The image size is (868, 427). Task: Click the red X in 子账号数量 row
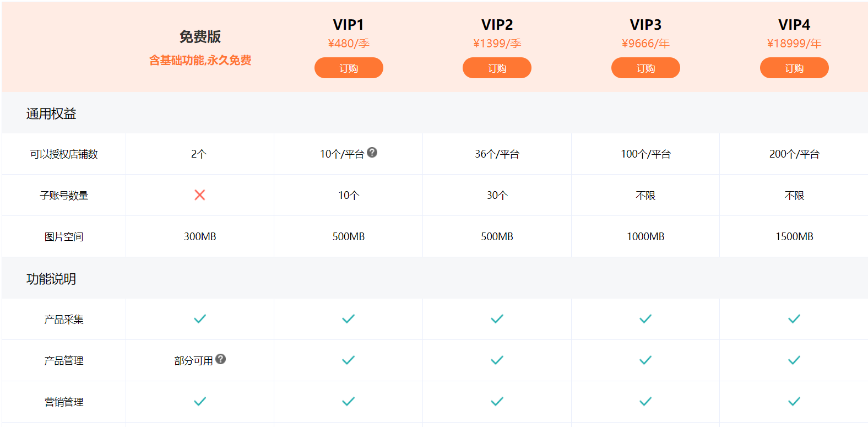(200, 195)
